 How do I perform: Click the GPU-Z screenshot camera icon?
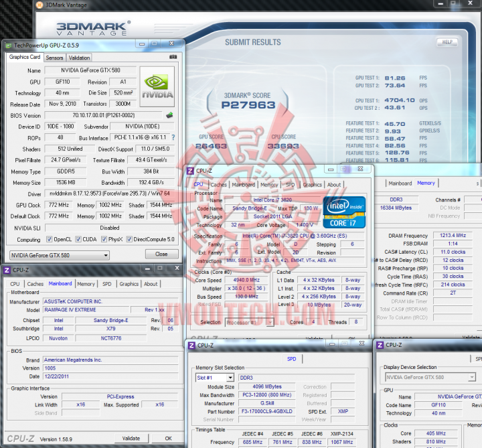[173, 57]
